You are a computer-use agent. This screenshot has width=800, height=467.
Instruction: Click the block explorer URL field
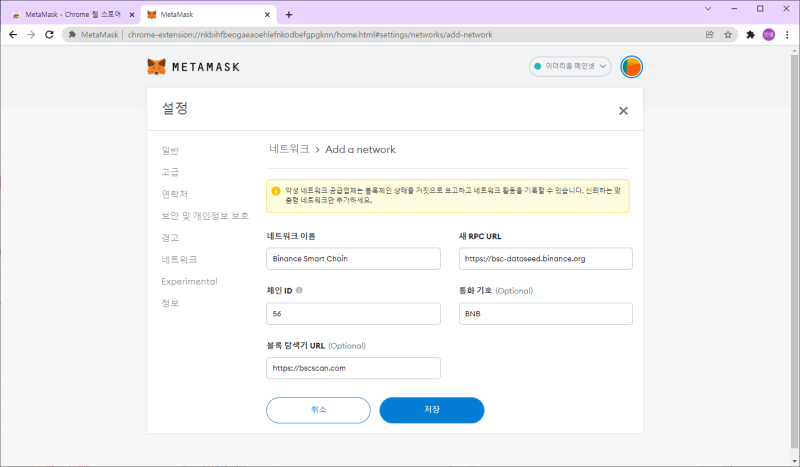(x=353, y=368)
